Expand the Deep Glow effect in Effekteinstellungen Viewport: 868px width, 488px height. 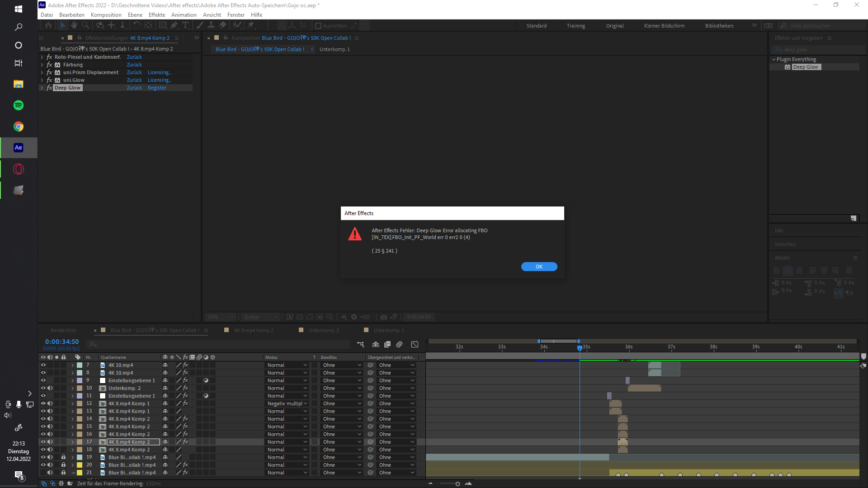coord(42,87)
